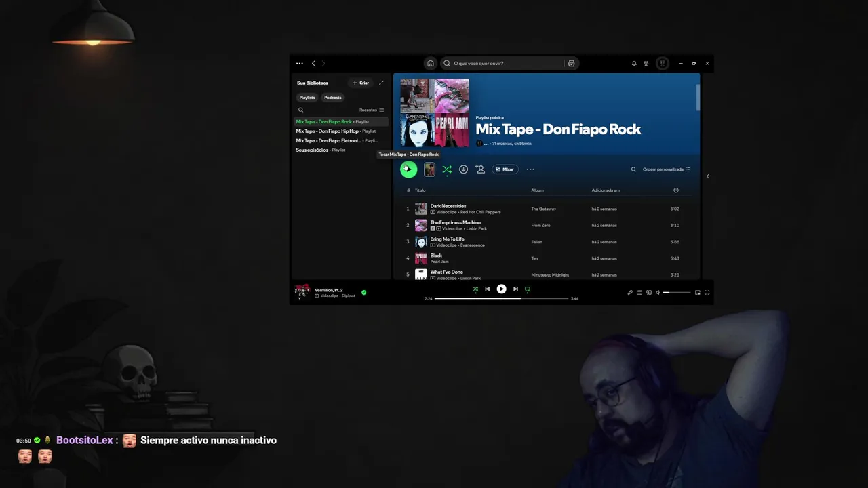Image resolution: width=868 pixels, height=488 pixels.
Task: Open the Ordem personalizada dropdown
Action: click(x=667, y=169)
